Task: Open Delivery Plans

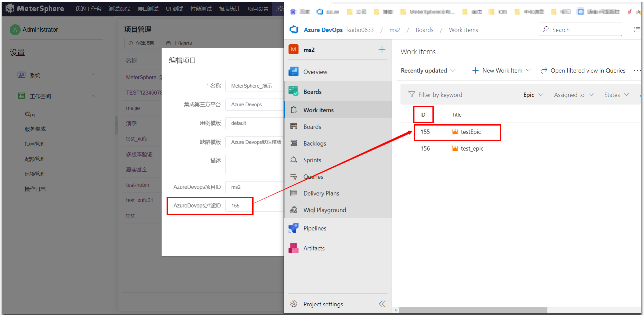Action: (321, 193)
